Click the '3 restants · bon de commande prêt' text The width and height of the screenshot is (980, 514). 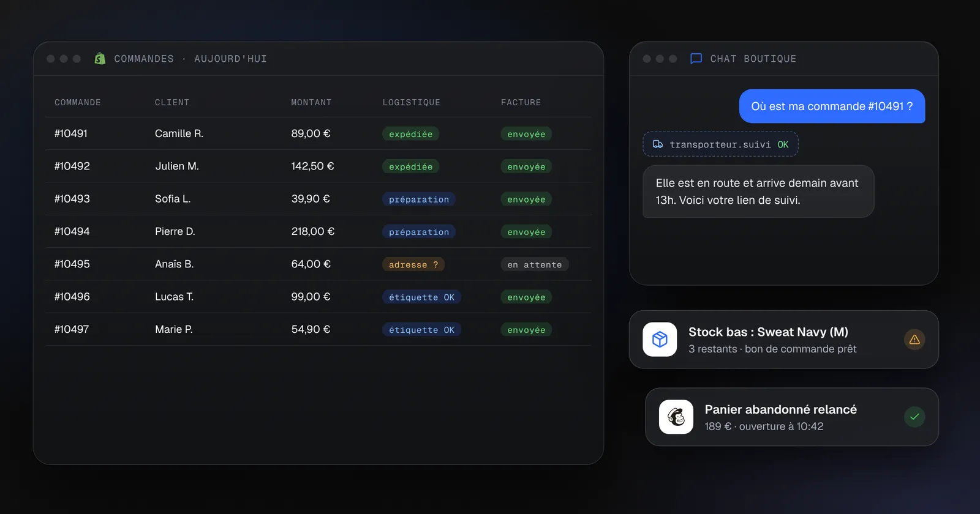tap(772, 349)
